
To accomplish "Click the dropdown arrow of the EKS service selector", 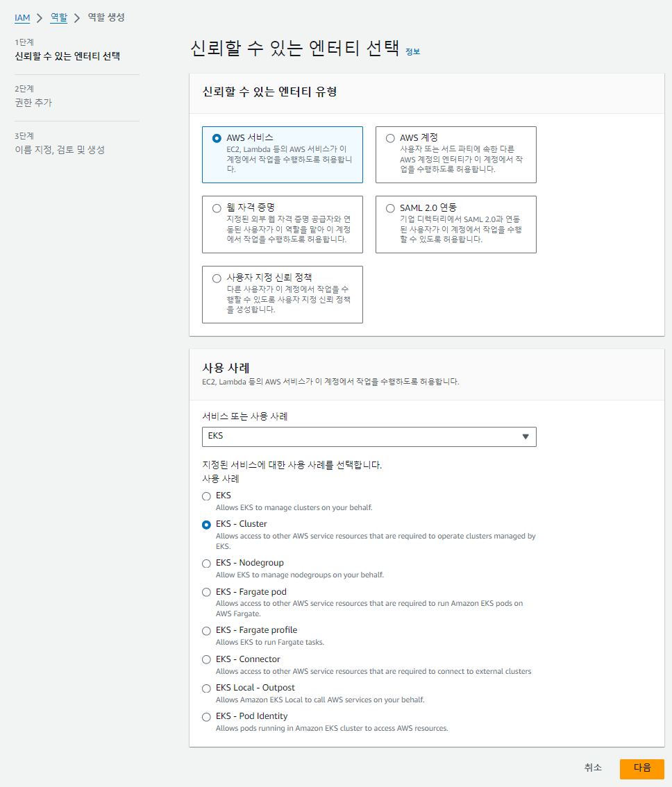I will [526, 437].
